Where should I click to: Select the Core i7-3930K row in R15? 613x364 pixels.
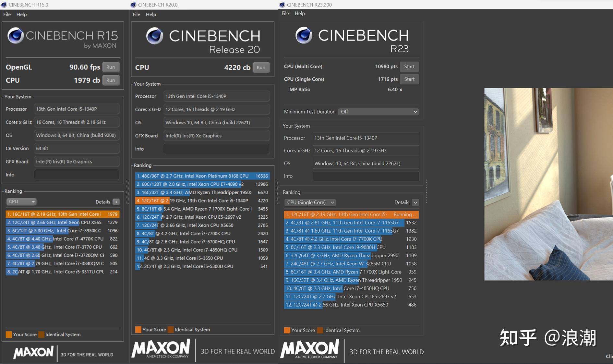click(63, 231)
